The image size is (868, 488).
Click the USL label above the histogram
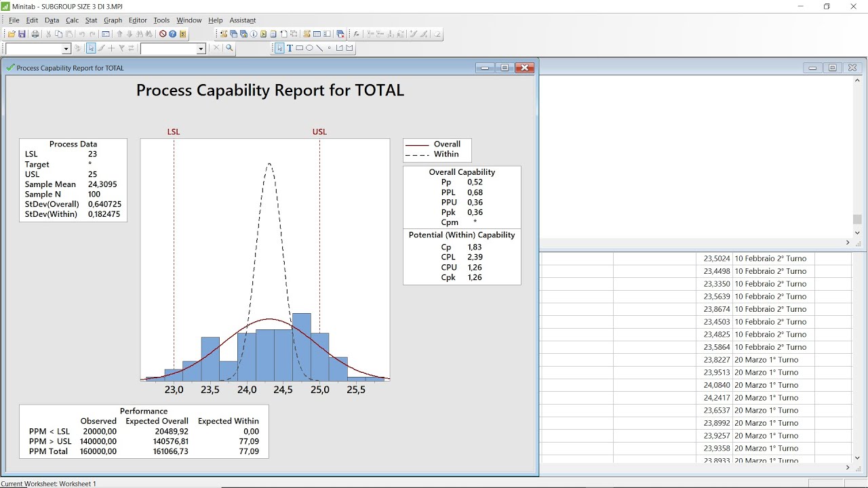[x=319, y=132]
